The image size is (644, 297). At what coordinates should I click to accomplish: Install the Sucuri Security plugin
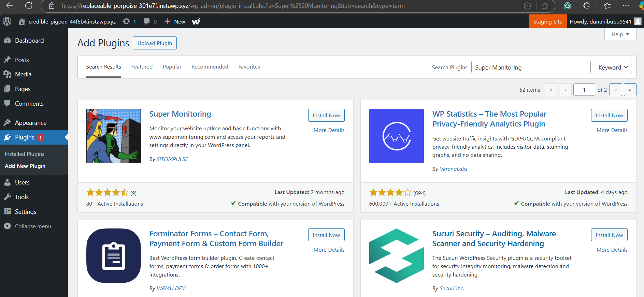click(609, 235)
